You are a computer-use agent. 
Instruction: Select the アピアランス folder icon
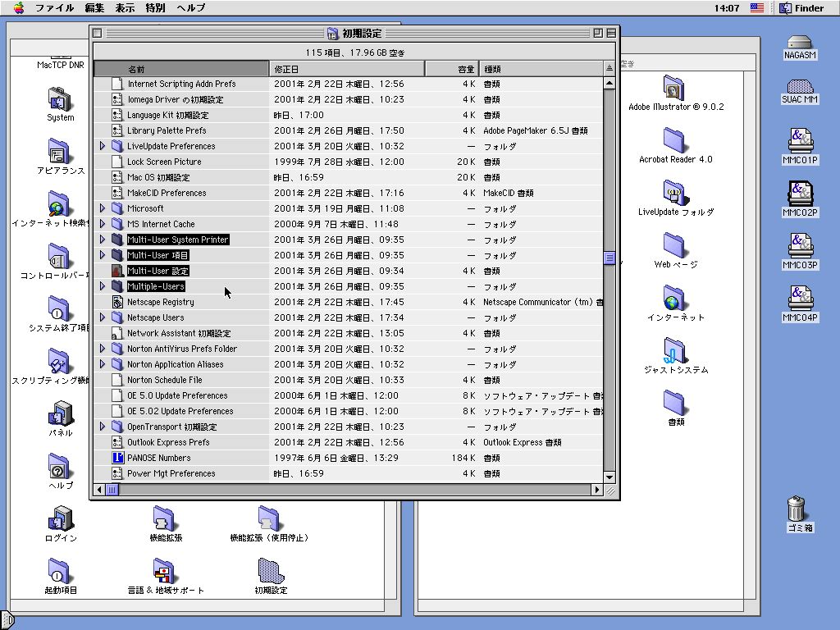click(59, 151)
